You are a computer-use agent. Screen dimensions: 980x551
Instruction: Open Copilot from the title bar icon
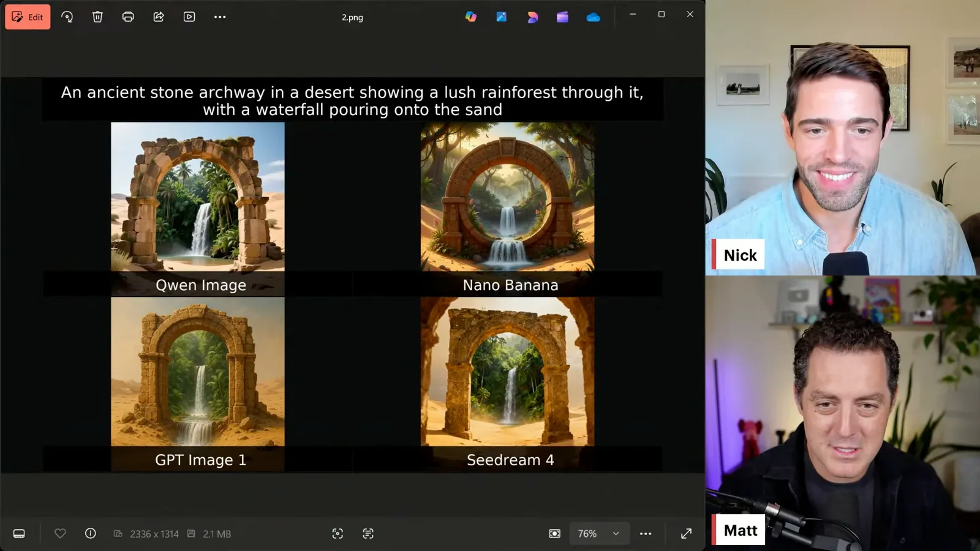click(470, 17)
